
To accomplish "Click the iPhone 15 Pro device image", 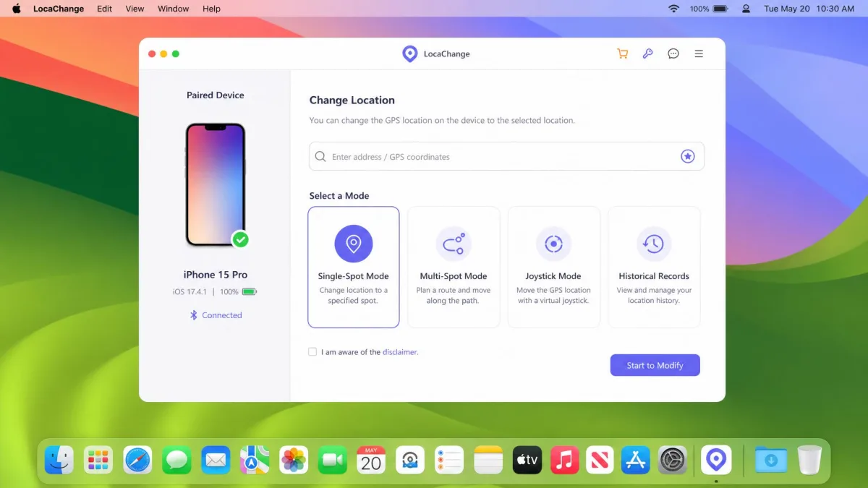I will pos(216,185).
